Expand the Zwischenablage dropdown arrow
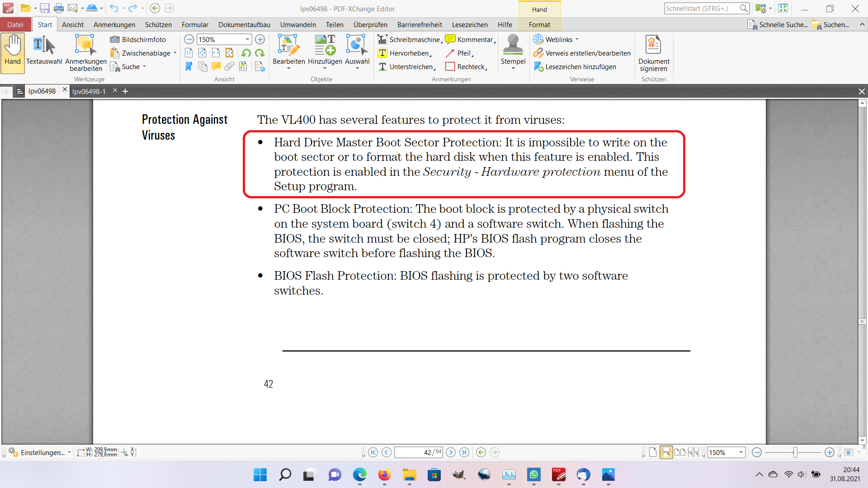This screenshot has height=488, width=868. pyautogui.click(x=175, y=53)
